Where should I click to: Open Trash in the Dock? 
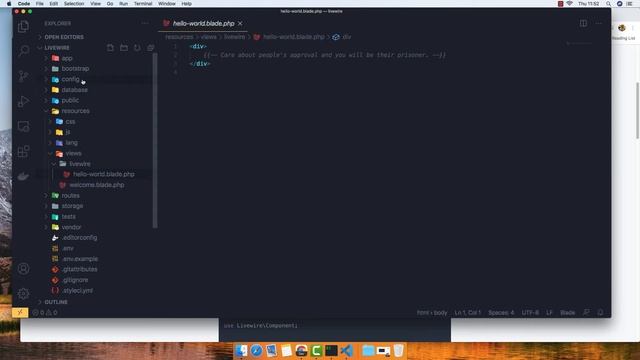[x=398, y=350]
